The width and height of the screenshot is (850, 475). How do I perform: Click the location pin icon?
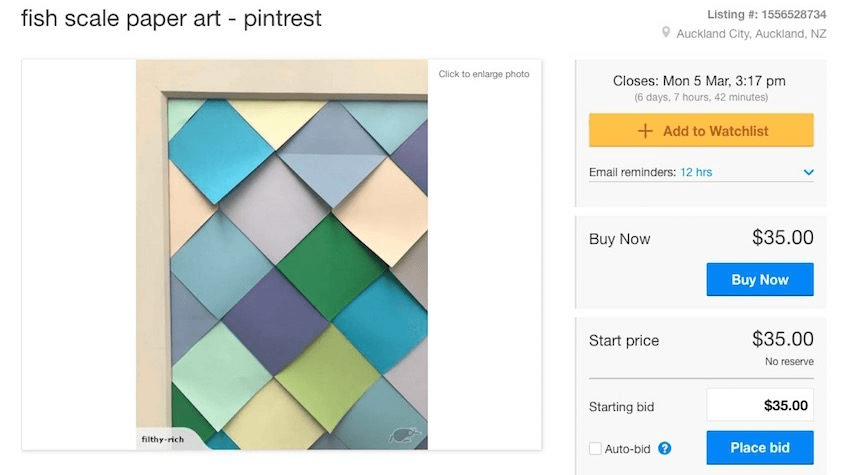point(665,33)
